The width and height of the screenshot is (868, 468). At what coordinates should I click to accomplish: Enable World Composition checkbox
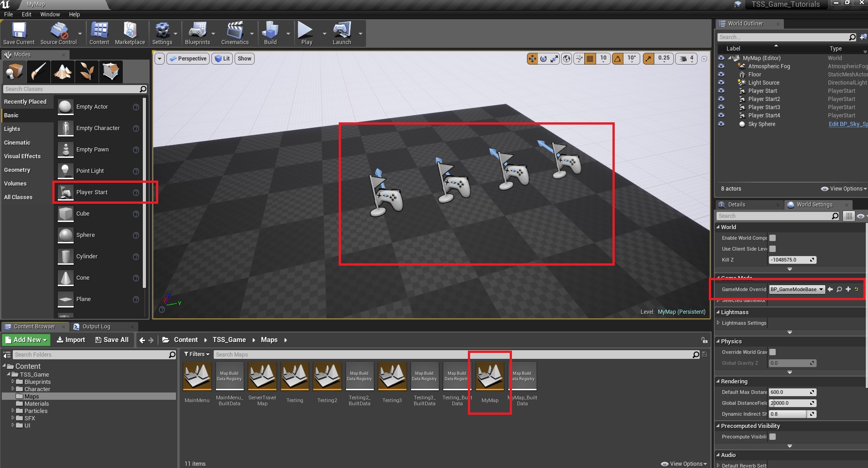[773, 238]
